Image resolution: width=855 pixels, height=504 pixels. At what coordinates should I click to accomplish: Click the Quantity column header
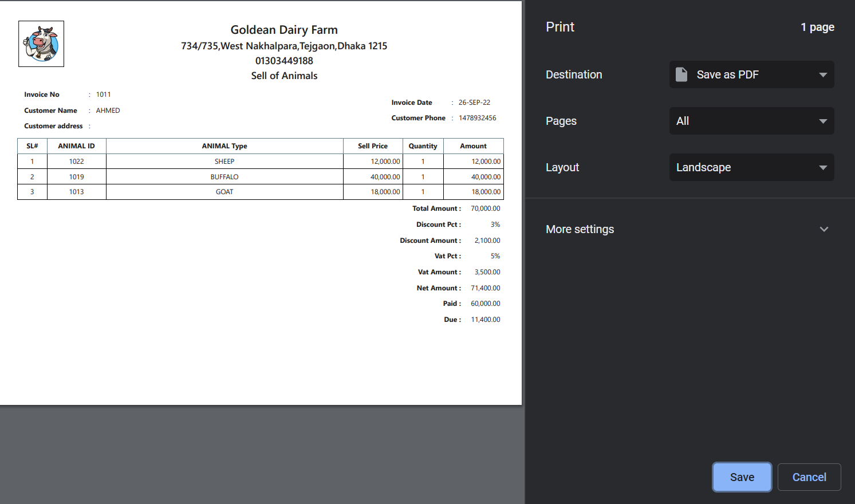[423, 146]
